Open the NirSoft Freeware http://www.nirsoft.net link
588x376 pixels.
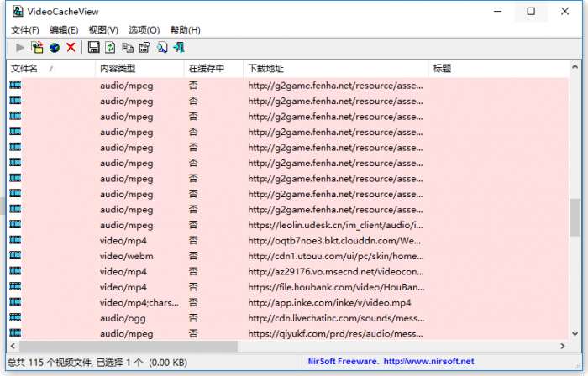(x=391, y=362)
